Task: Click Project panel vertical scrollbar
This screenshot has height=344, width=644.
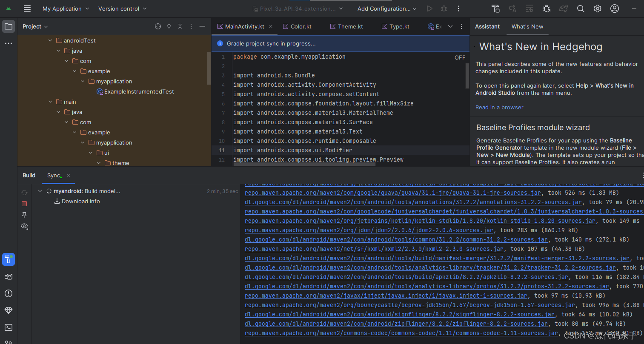Action: (x=209, y=68)
